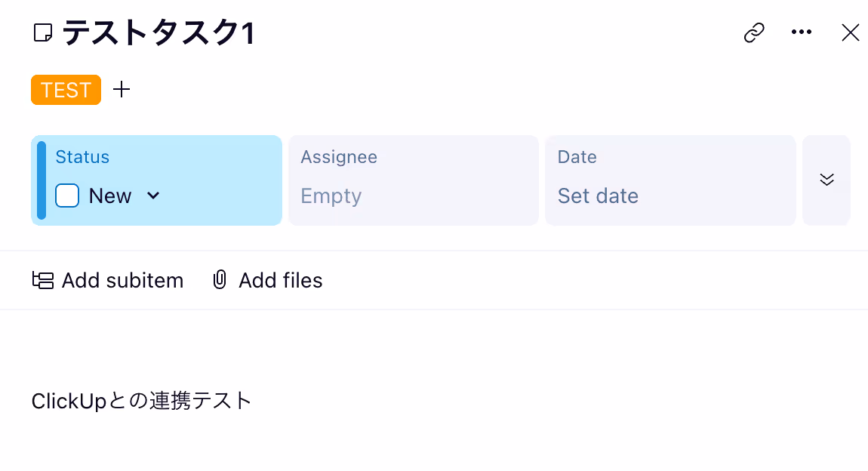This screenshot has width=868, height=471.
Task: Edit the title テストタスク1
Action: [x=159, y=32]
